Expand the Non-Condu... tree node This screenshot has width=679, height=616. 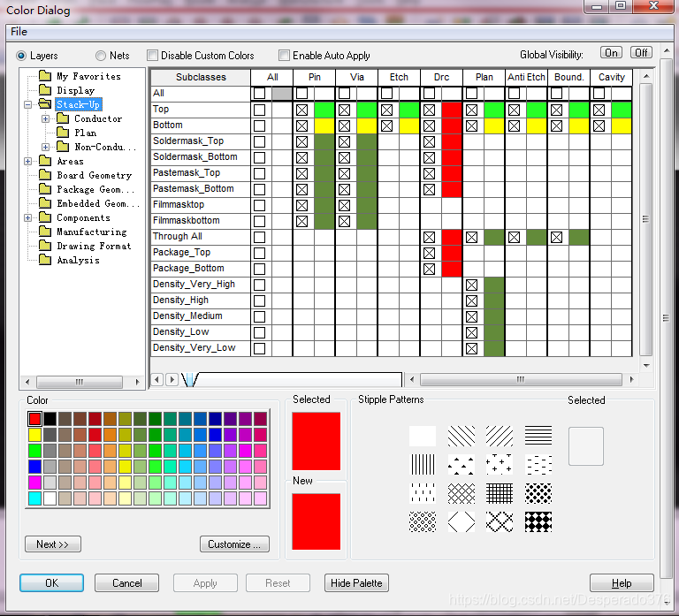[x=45, y=148]
